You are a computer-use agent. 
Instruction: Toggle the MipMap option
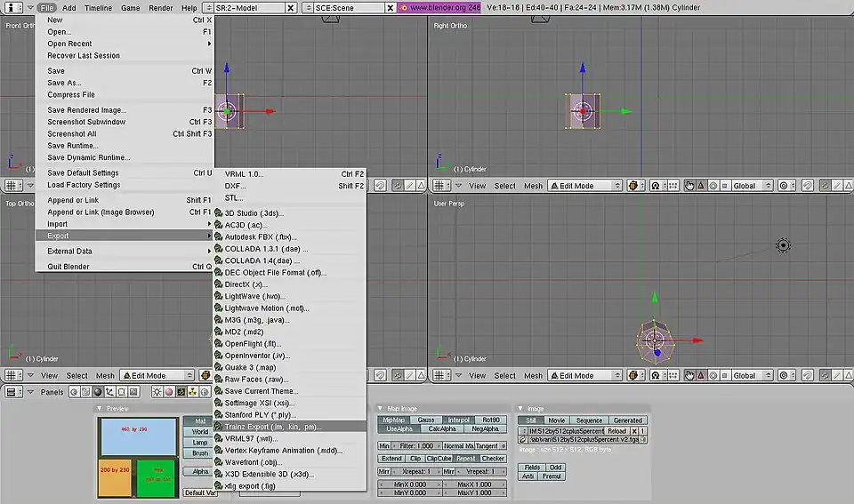[x=393, y=420]
